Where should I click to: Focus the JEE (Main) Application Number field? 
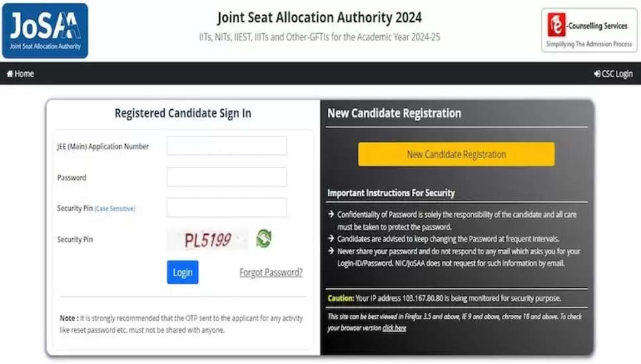coord(226,146)
